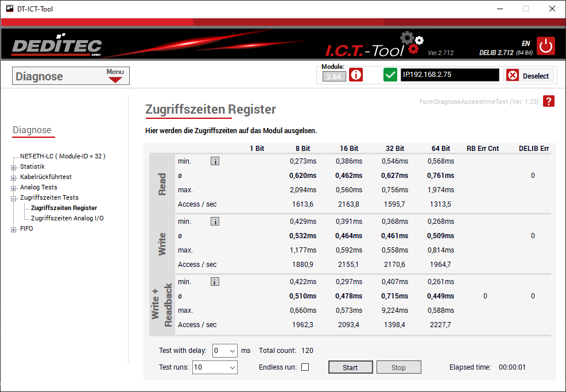The width and height of the screenshot is (566, 392).
Task: Select Zugriffszeiten Analog I/O tree item
Action: [67, 218]
